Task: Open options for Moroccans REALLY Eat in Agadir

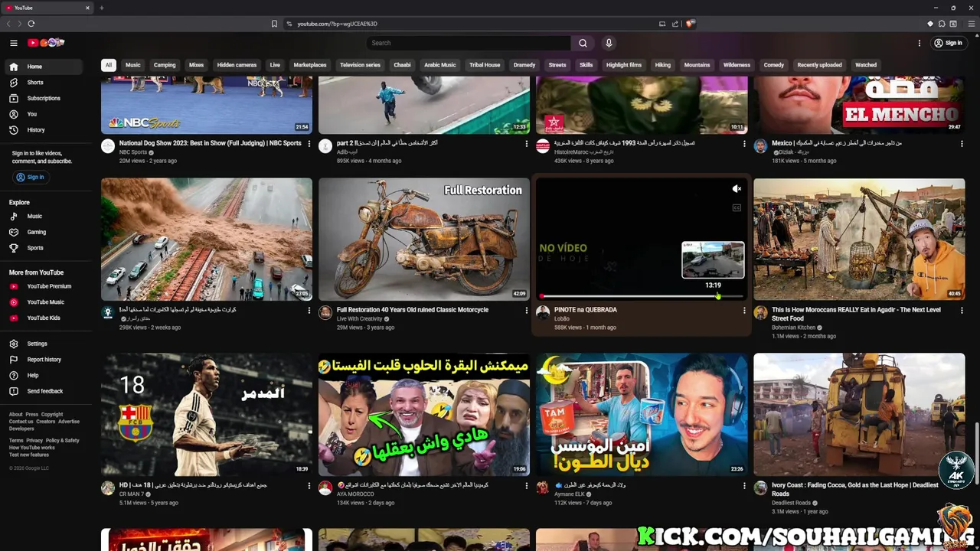Action: tap(962, 310)
